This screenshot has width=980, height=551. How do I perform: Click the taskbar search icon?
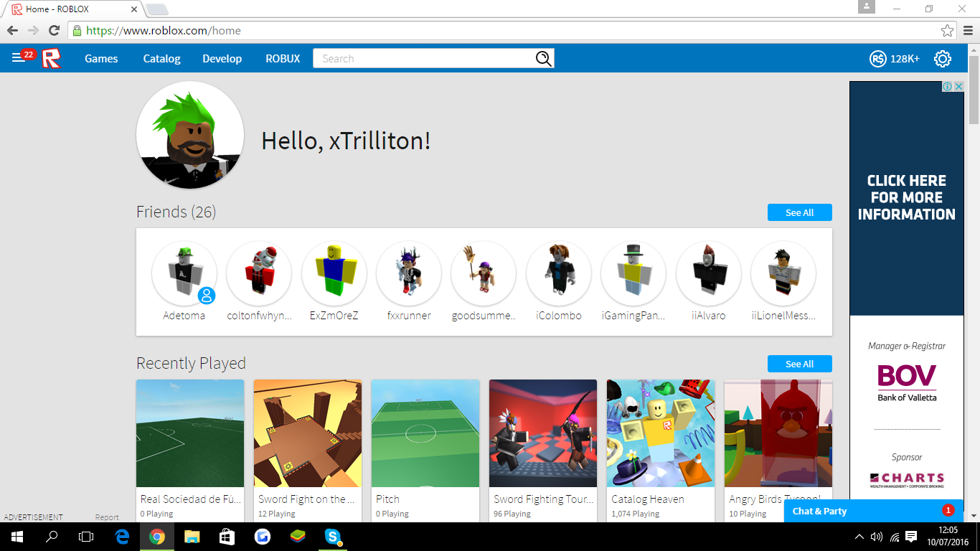(x=52, y=537)
